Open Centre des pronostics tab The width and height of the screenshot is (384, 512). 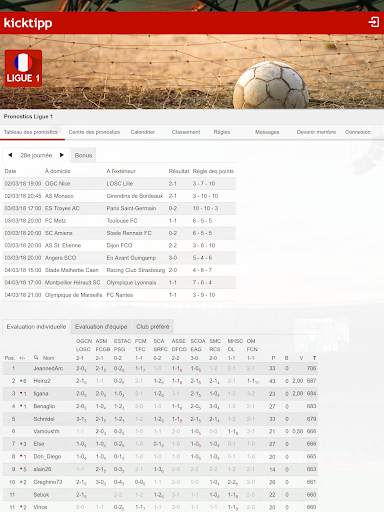pyautogui.click(x=94, y=132)
